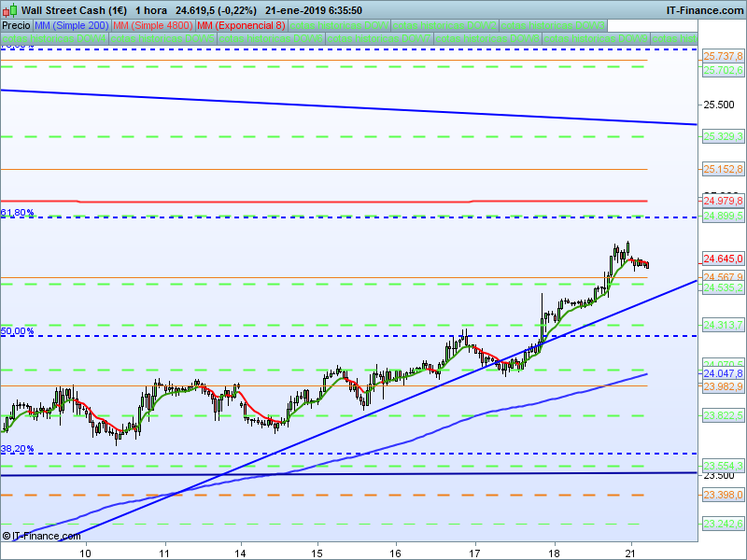Click the 61,80% Fibonacci level label
This screenshot has width=747, height=560.
tap(17, 213)
